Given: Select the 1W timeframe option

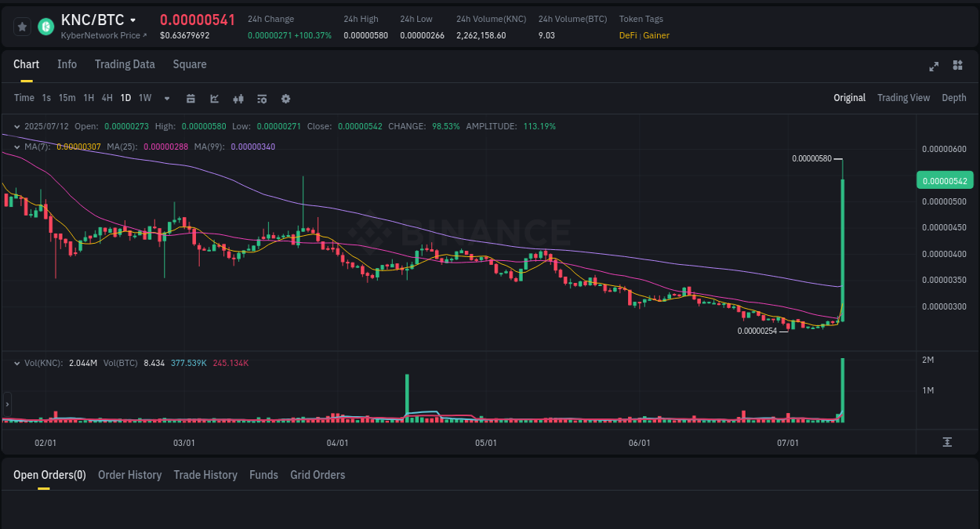Looking at the screenshot, I should [144, 98].
